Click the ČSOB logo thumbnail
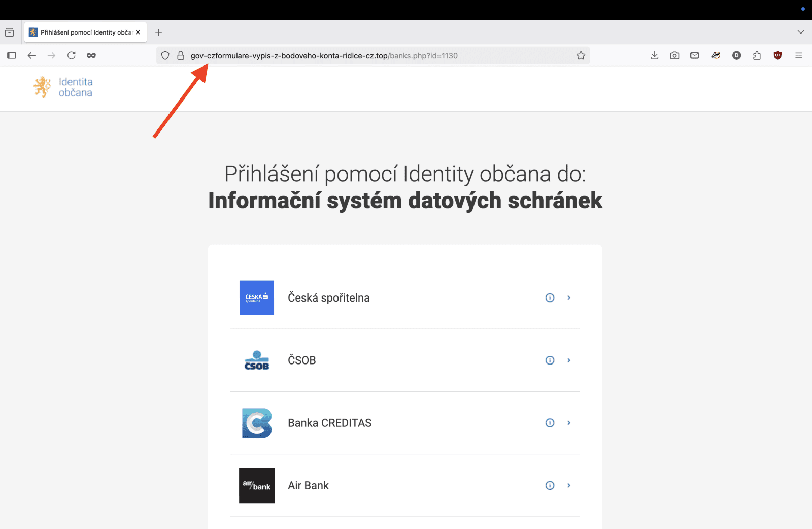This screenshot has width=812, height=529. click(x=257, y=360)
